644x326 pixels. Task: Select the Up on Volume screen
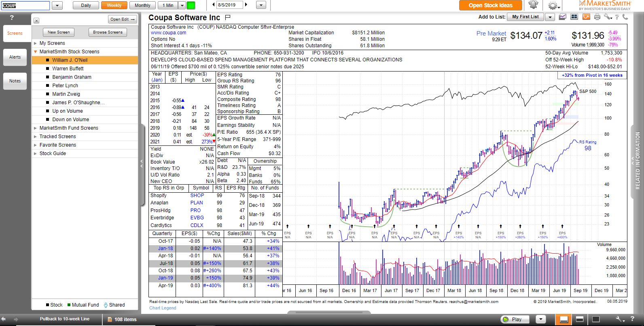tap(85, 111)
